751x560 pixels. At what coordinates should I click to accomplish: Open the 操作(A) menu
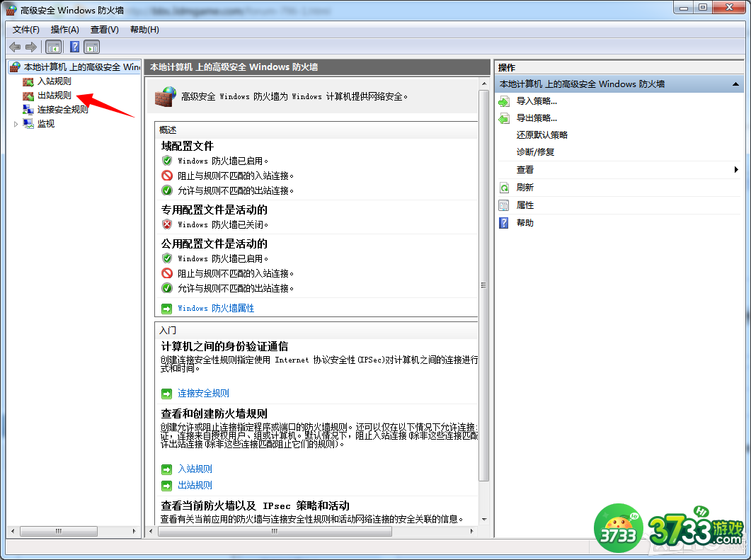click(x=64, y=29)
